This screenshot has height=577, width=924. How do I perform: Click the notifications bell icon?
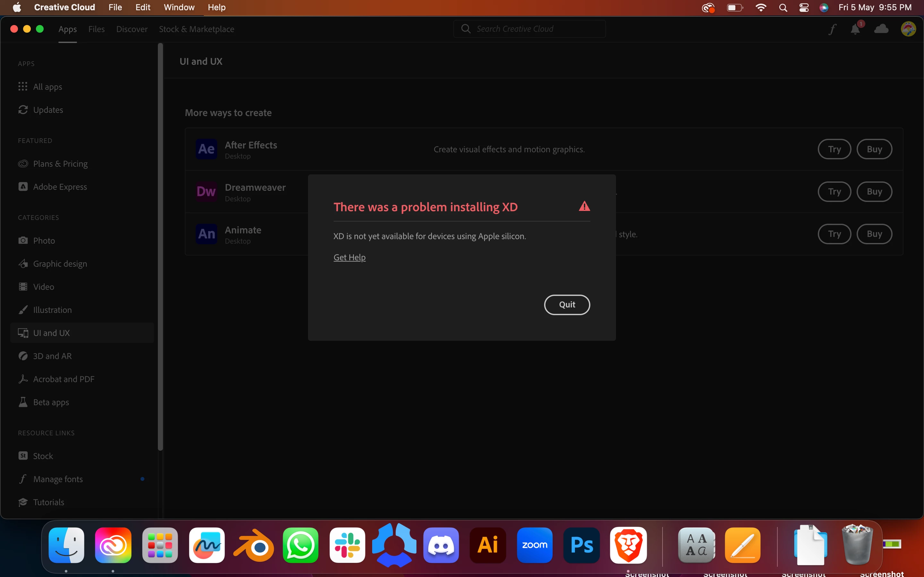click(x=855, y=29)
